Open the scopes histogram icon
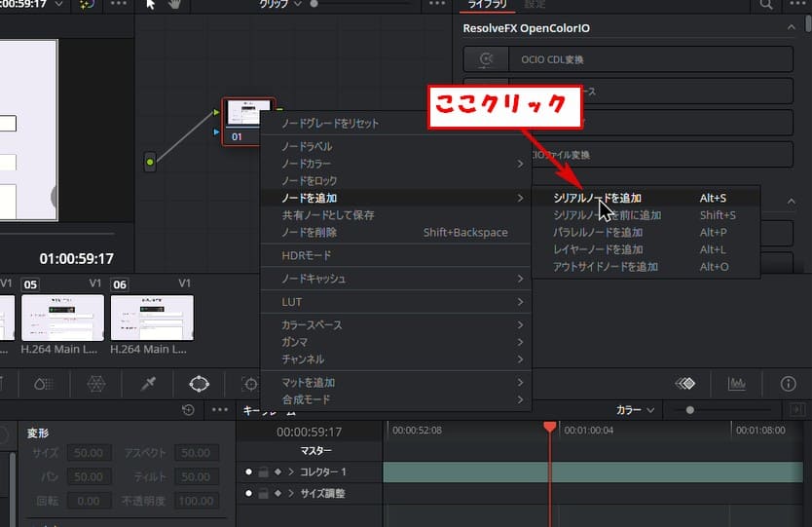 tap(737, 384)
